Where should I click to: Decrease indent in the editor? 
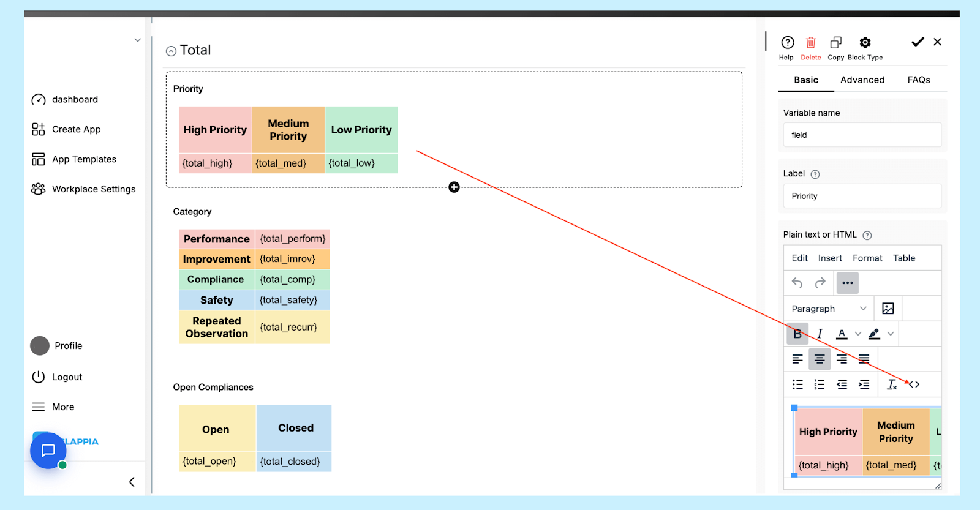click(842, 384)
